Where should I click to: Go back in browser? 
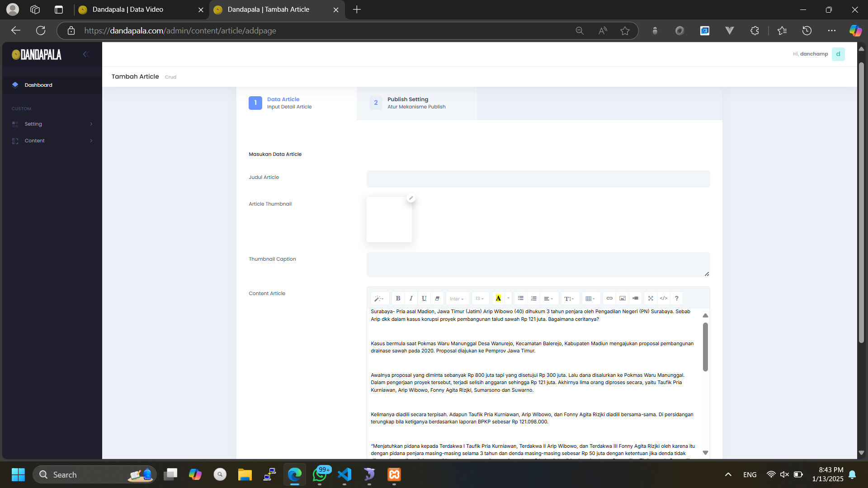(16, 31)
